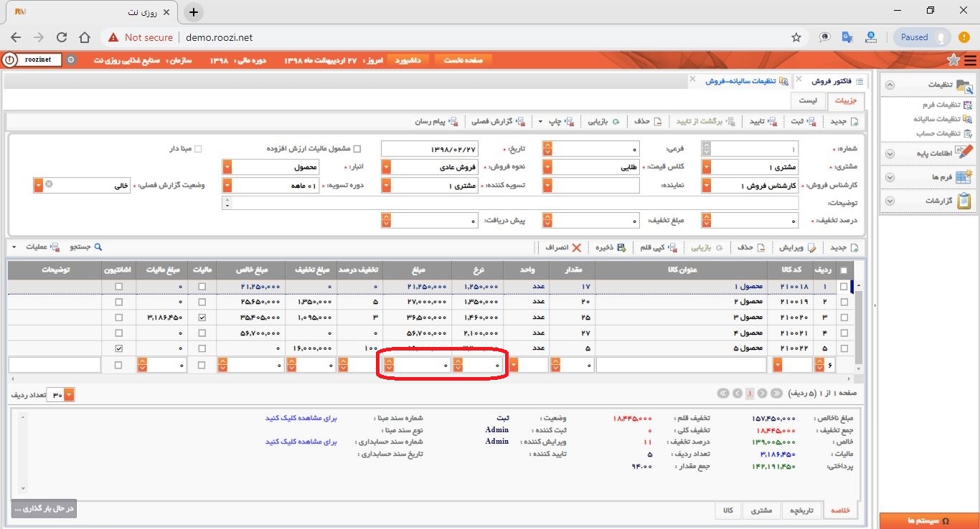Check the اشانتیون checkbox in the new entry row
Viewport: 980px width, 529px height.
tap(119, 366)
